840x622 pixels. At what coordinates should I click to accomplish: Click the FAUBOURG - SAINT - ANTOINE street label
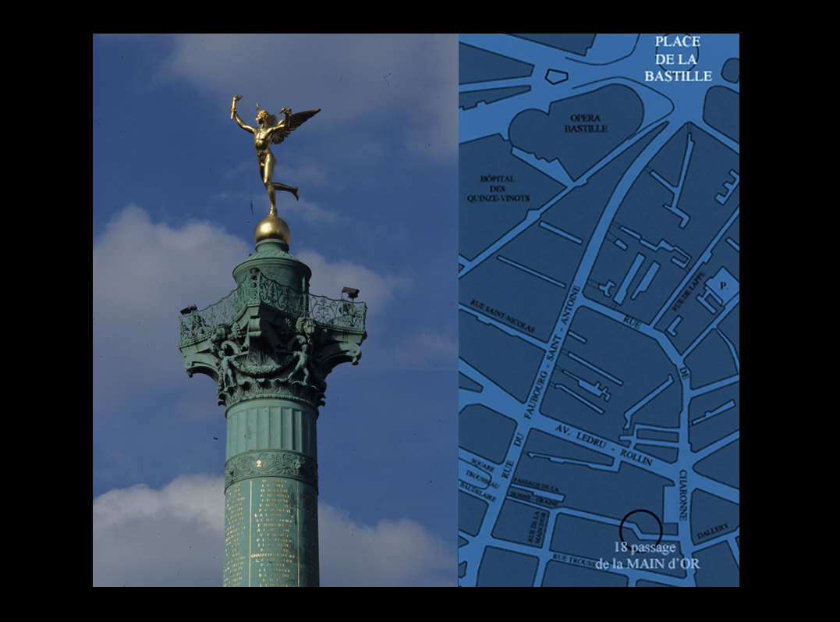553,353
